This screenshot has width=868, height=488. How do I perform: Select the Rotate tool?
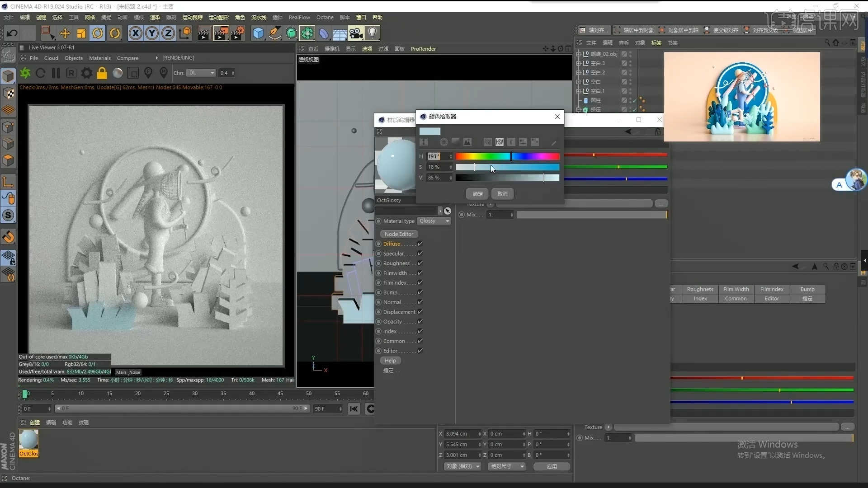click(x=98, y=33)
